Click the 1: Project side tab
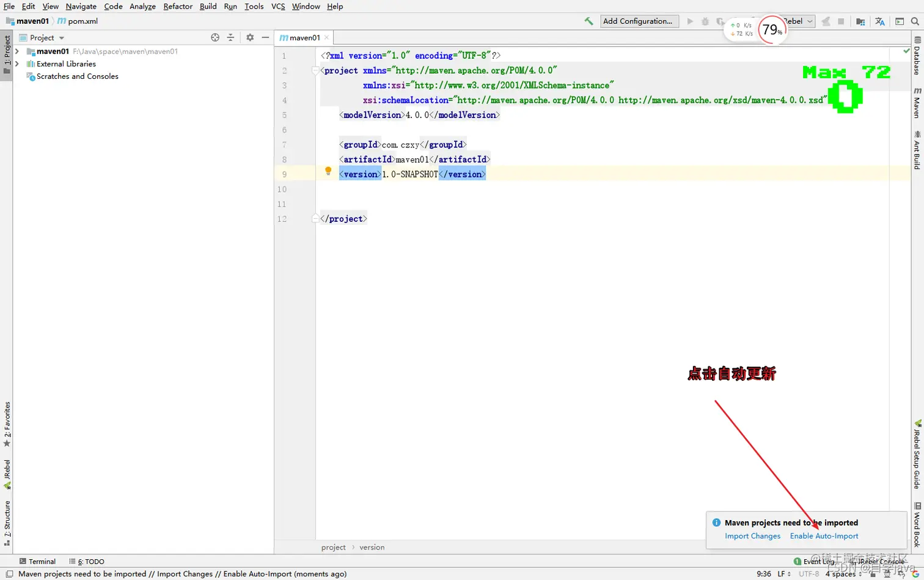 (x=7, y=54)
